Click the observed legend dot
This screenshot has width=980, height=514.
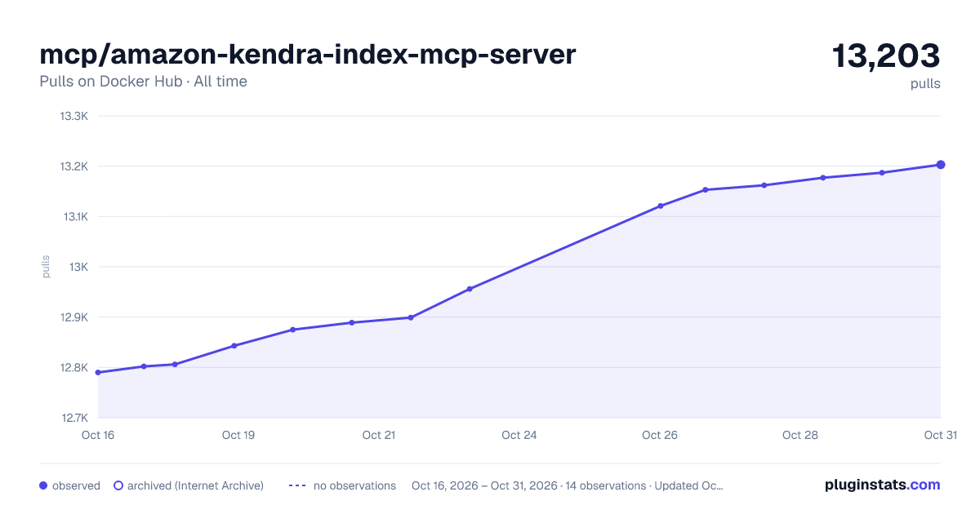pos(43,485)
